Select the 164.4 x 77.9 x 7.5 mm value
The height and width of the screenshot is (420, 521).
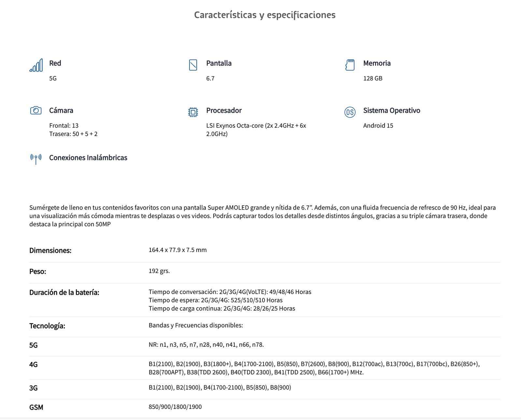[x=178, y=250]
